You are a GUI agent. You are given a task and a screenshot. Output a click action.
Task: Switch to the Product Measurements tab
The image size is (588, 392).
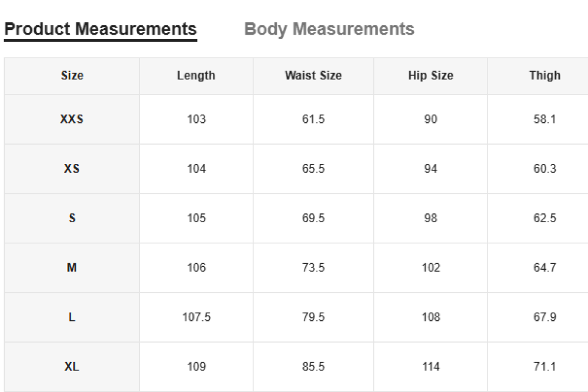tap(100, 29)
